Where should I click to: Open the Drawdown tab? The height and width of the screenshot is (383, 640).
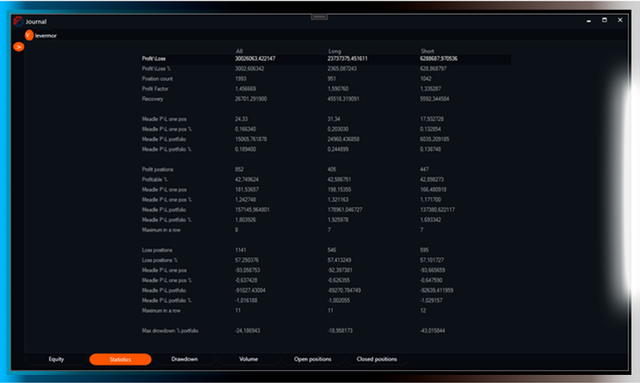coord(184,359)
